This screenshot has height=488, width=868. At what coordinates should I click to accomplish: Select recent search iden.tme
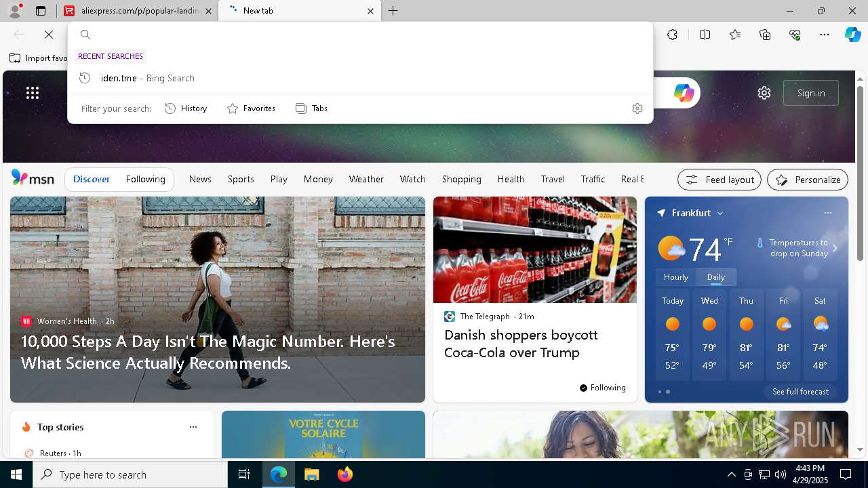[360, 78]
